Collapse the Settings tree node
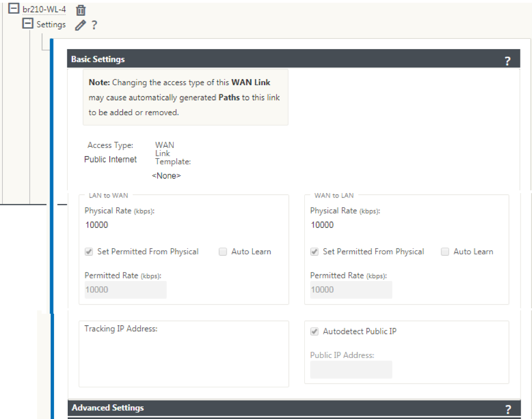Viewport: 532px width, 419px height. (x=28, y=23)
